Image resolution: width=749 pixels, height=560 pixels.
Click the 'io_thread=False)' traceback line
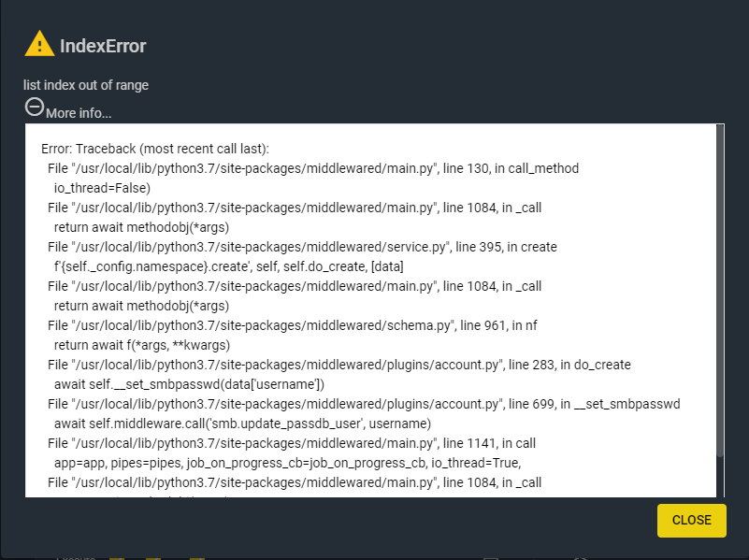click(x=102, y=188)
